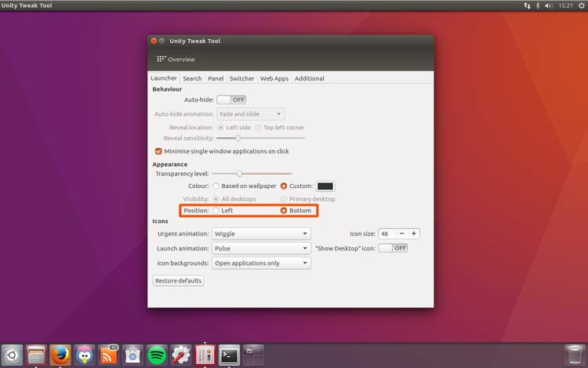Click the Bluetooth indicator in top panel

(537, 5)
